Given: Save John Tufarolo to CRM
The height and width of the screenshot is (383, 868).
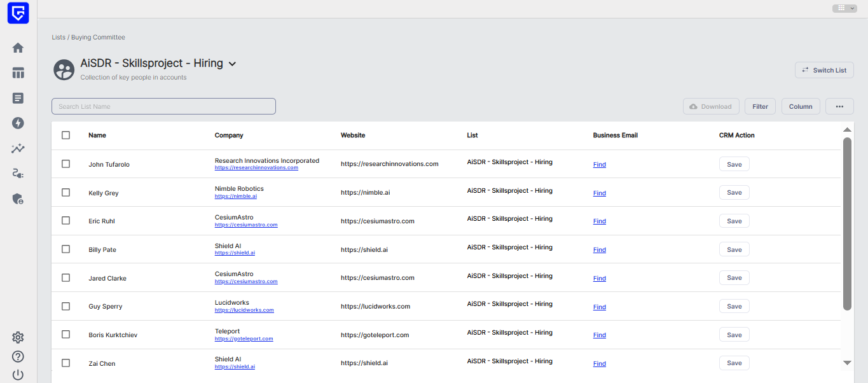Looking at the screenshot, I should [x=734, y=164].
